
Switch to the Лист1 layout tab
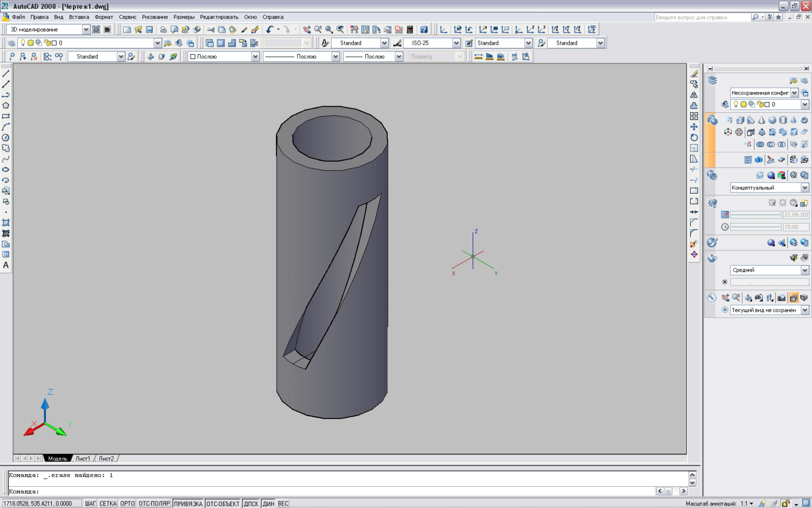83,458
